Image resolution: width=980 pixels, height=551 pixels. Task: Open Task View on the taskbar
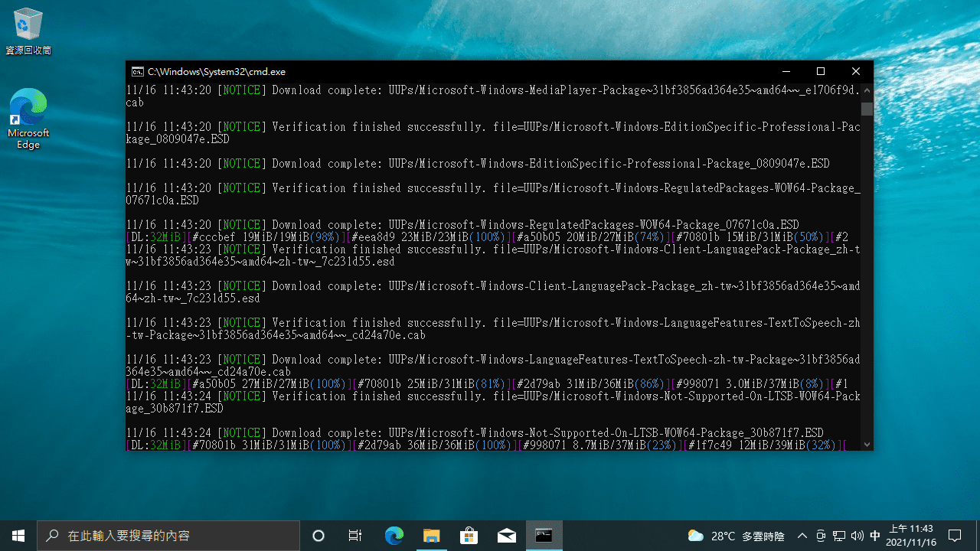tap(355, 536)
